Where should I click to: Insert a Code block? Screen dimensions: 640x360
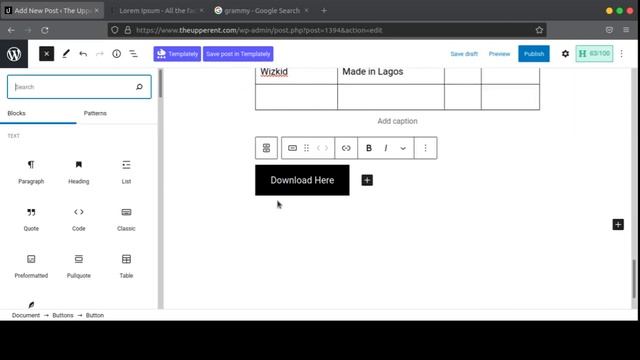coord(79,220)
